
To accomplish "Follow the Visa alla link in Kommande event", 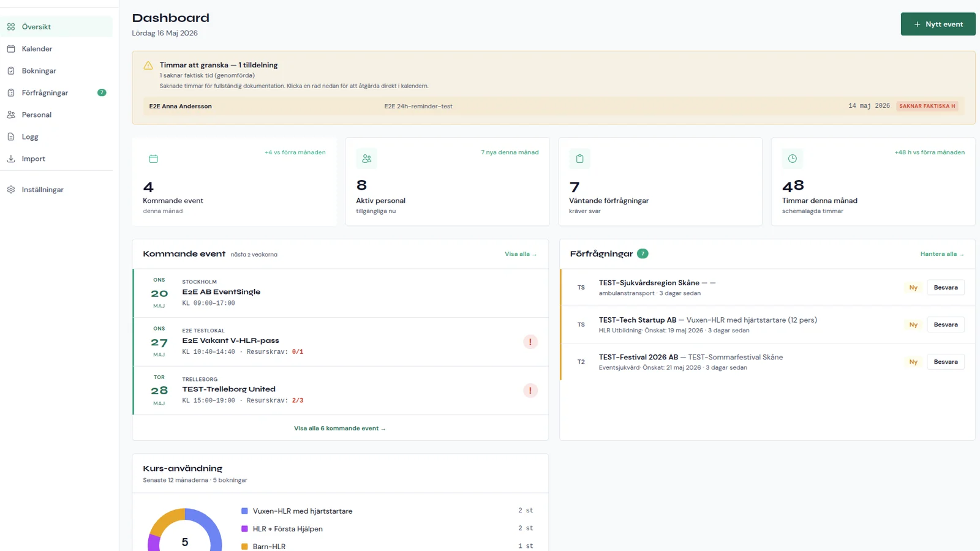I will point(521,255).
